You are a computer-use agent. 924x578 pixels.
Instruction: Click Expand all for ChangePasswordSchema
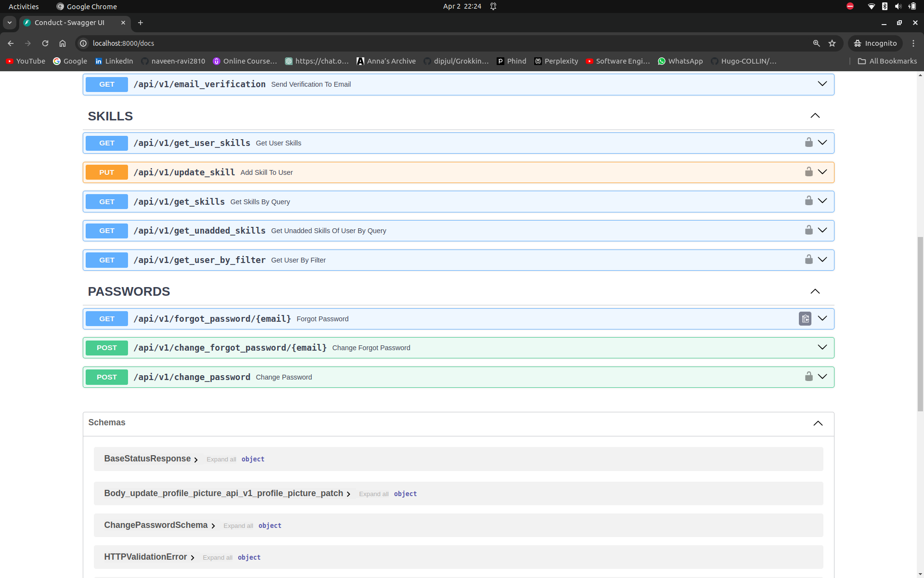point(238,526)
